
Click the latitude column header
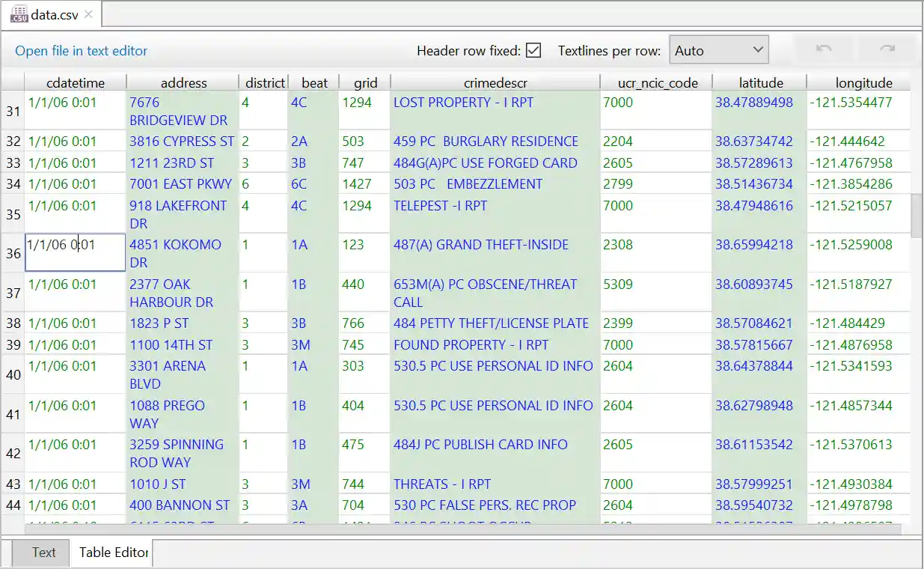click(761, 82)
